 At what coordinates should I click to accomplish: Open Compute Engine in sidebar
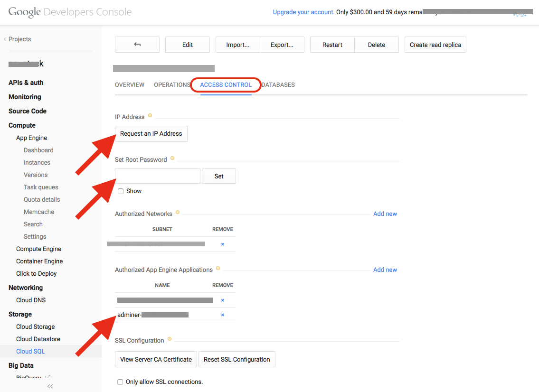pos(38,249)
